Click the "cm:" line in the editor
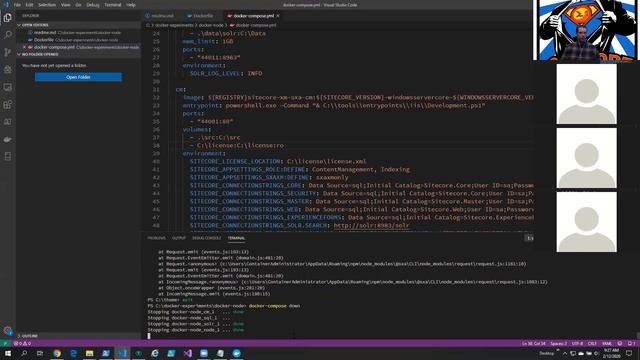 tap(181, 89)
